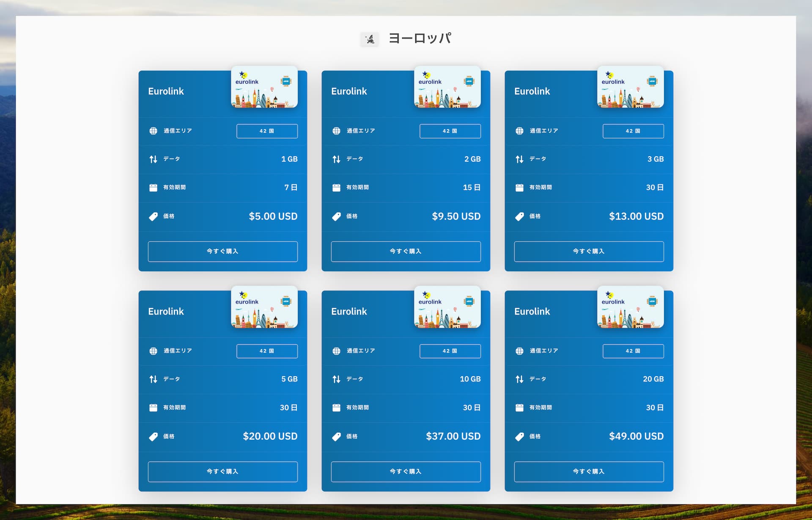Click the Eurolink title on the $49.00 plan
The height and width of the screenshot is (520, 812).
tap(532, 312)
